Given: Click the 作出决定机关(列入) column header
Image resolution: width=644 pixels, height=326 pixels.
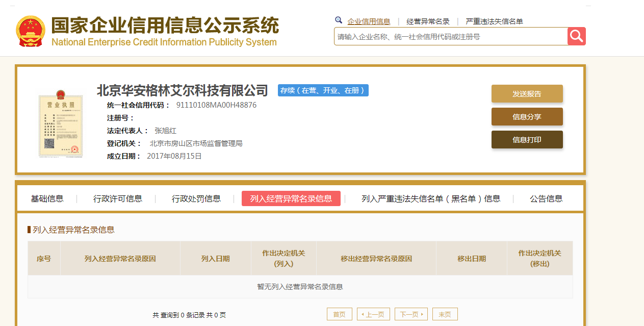Looking at the screenshot, I should click(284, 259).
